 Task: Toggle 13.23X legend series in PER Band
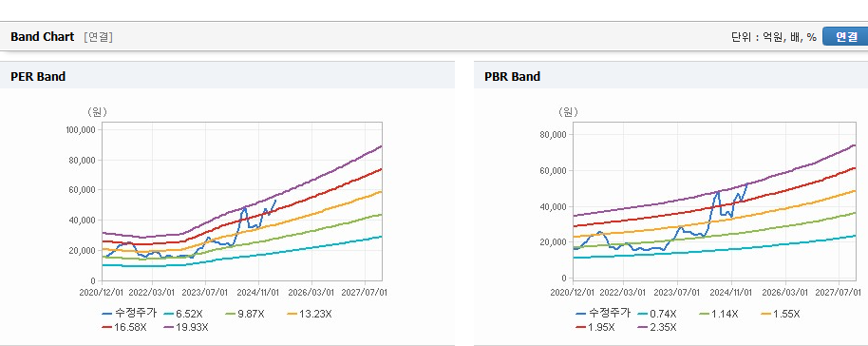pyautogui.click(x=309, y=314)
